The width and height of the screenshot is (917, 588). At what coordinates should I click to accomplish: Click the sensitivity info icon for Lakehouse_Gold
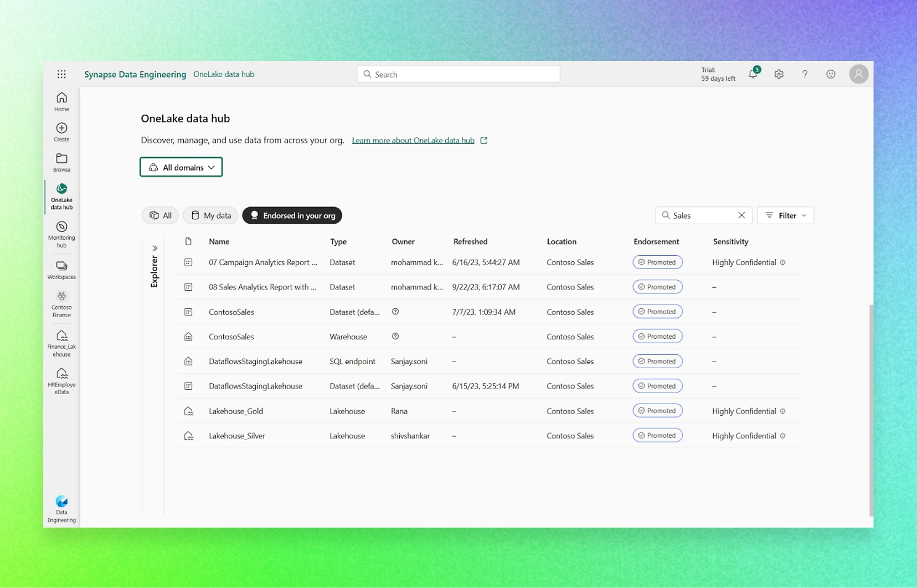(x=783, y=411)
